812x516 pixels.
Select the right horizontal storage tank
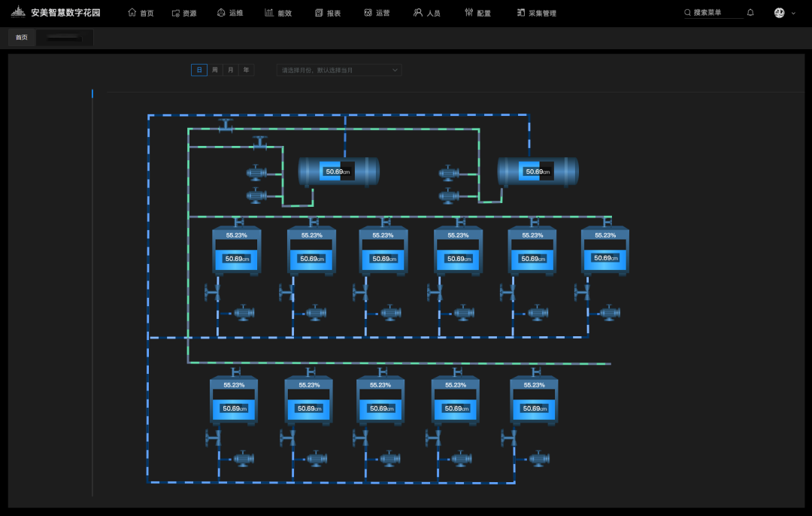click(x=538, y=171)
